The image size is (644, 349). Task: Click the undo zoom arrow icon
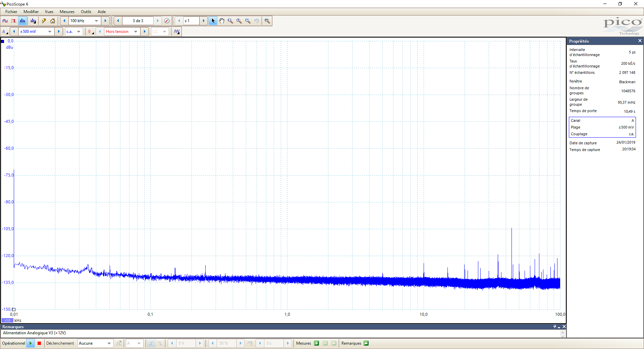click(257, 21)
